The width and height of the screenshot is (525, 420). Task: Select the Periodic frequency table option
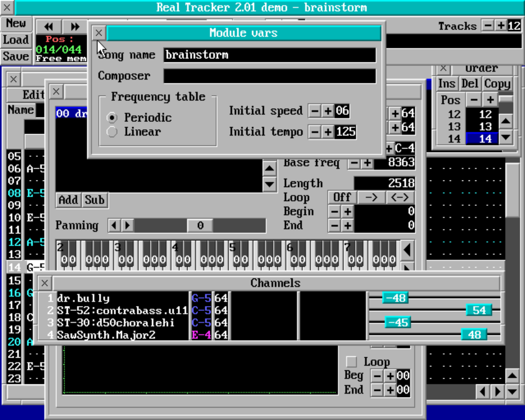[x=112, y=118]
